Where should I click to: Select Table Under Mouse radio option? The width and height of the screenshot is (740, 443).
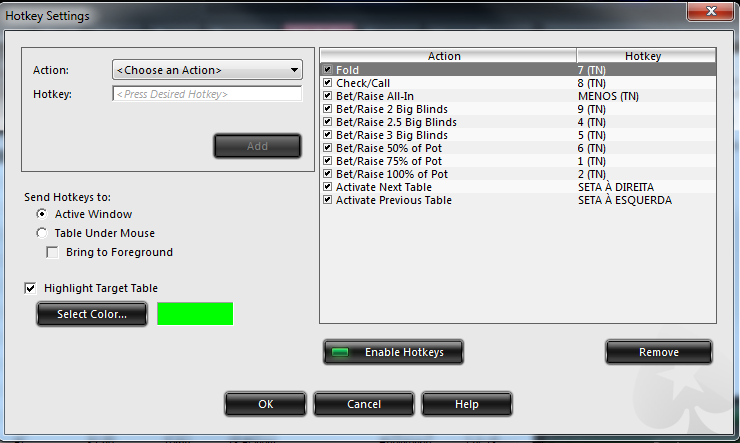[42, 233]
